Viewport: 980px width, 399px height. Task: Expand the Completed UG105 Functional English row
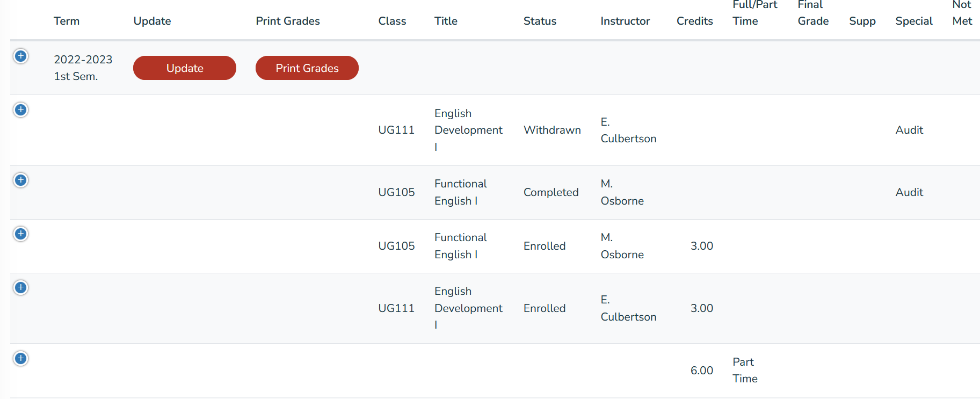point(20,180)
